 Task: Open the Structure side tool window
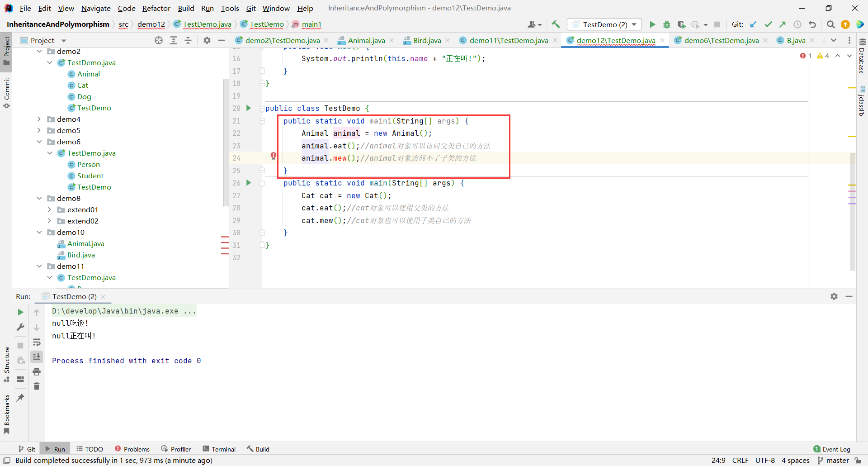click(x=6, y=365)
